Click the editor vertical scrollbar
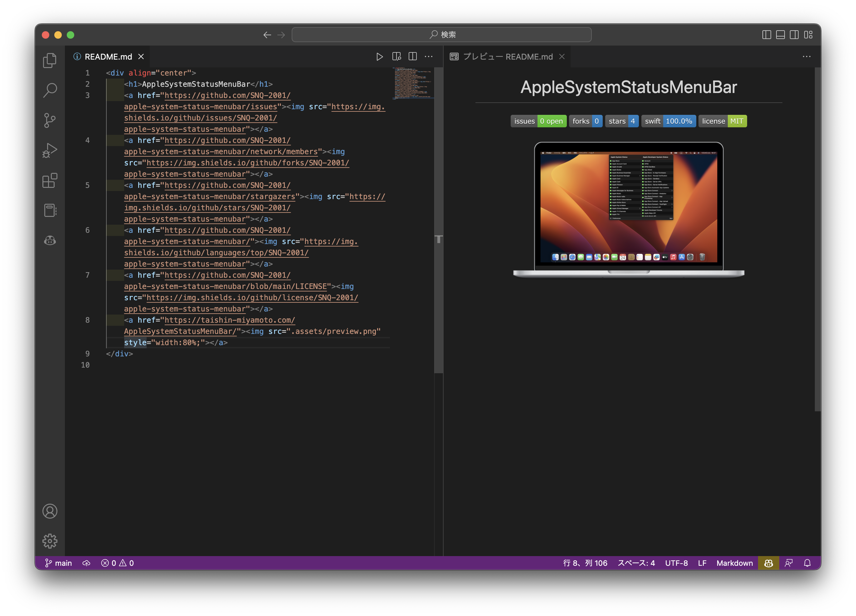Image resolution: width=856 pixels, height=616 pixels. tap(438, 220)
